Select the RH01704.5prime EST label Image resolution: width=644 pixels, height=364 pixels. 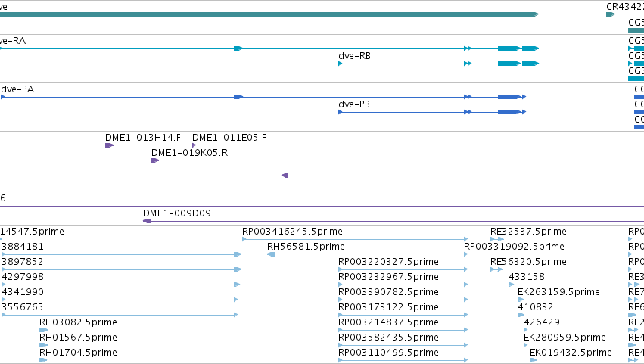[78, 353]
